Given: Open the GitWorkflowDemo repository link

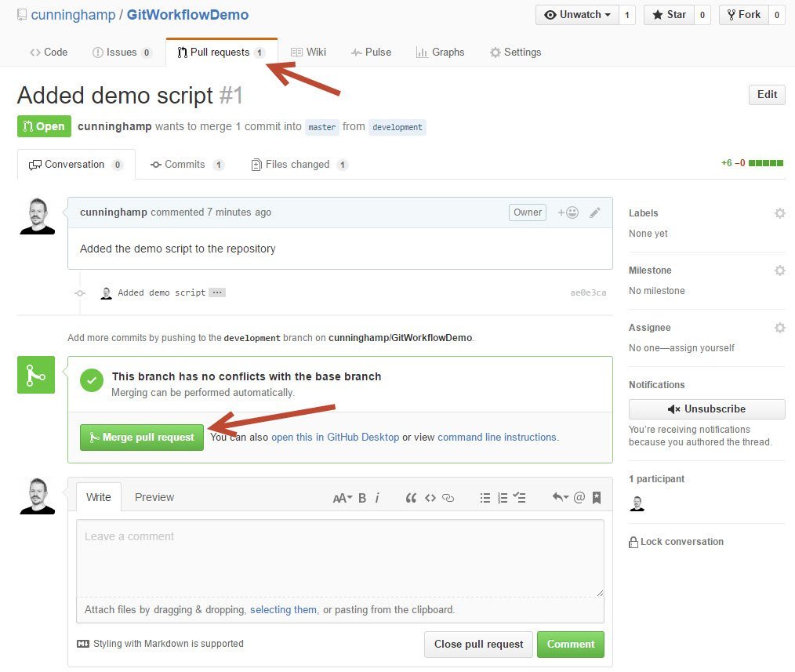Looking at the screenshot, I should click(x=187, y=15).
